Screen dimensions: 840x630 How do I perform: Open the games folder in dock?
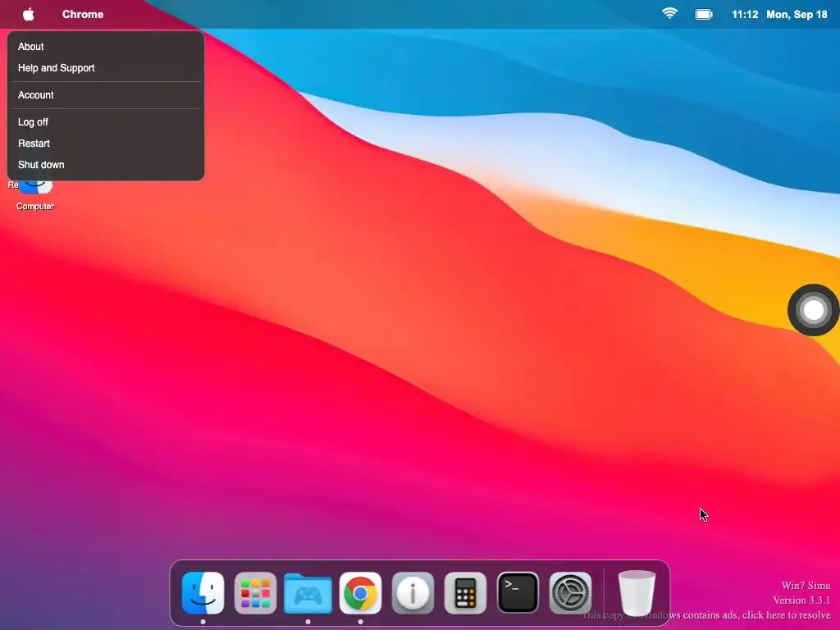point(308,593)
